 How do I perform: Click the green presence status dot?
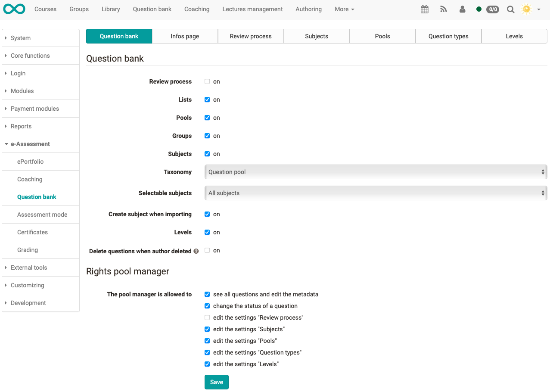pos(479,9)
